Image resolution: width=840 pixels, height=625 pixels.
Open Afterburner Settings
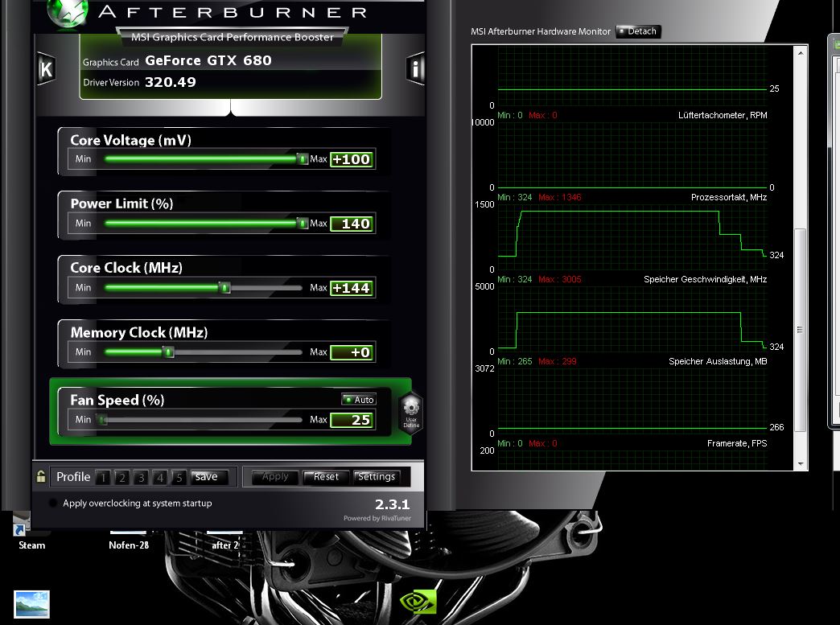(x=376, y=477)
